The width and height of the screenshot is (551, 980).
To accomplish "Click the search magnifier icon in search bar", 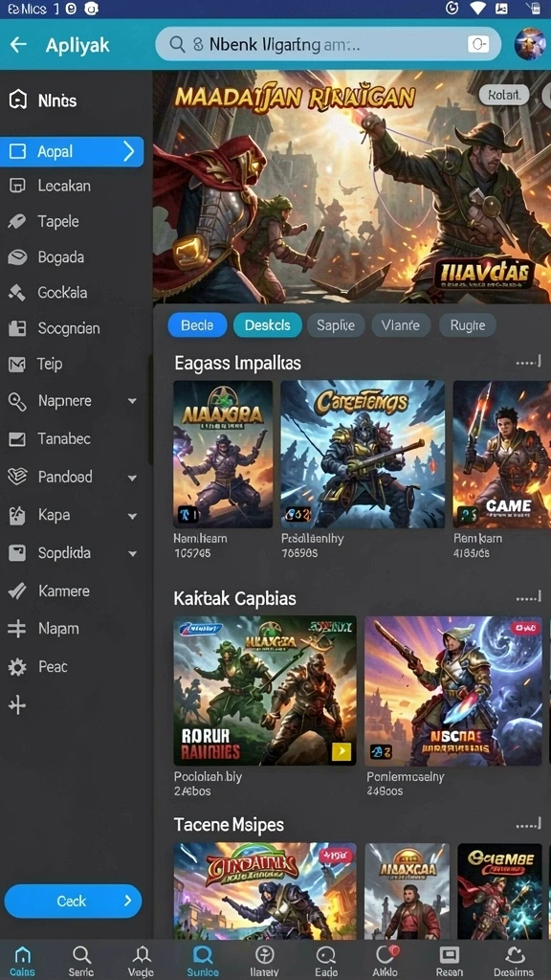I will pyautogui.click(x=177, y=44).
